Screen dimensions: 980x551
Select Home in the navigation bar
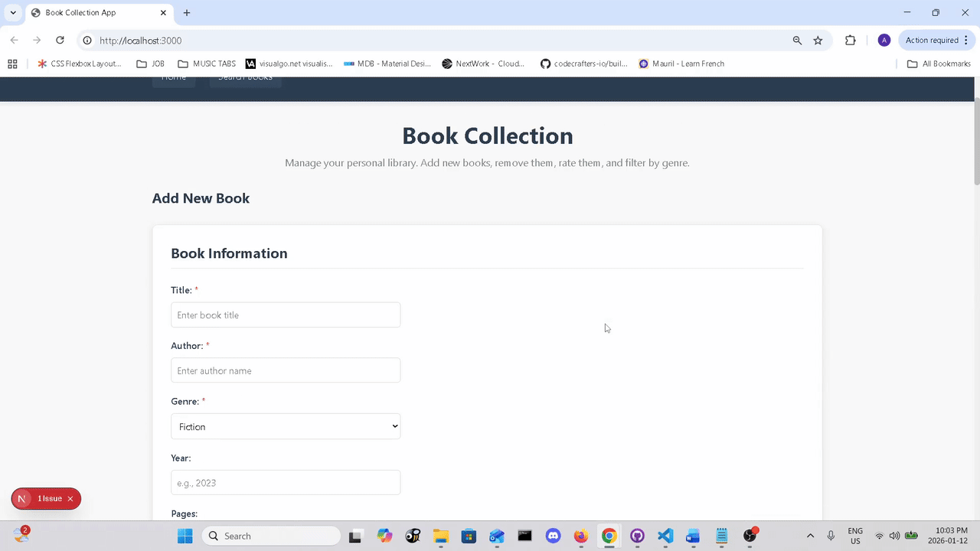pos(174,77)
